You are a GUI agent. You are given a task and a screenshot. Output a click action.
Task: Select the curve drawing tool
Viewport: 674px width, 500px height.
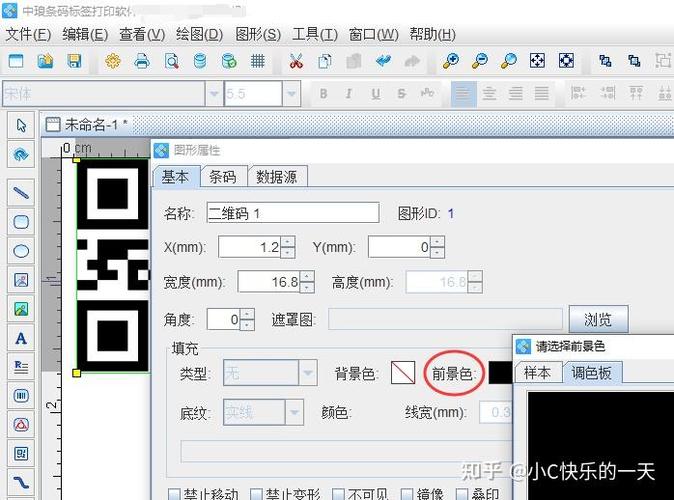[x=21, y=482]
